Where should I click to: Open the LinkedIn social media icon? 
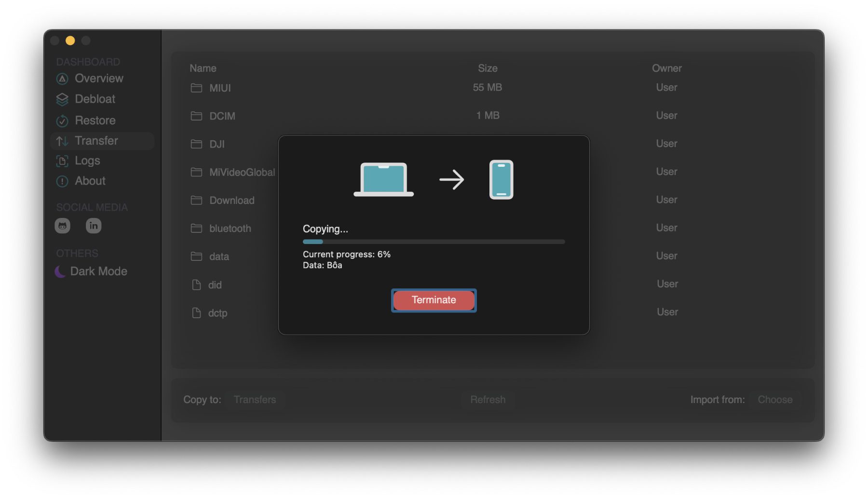(x=93, y=226)
